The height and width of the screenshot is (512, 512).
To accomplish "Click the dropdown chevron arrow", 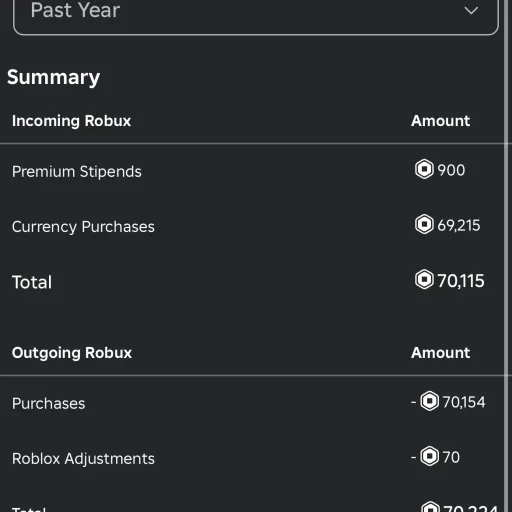I will pyautogui.click(x=471, y=10).
